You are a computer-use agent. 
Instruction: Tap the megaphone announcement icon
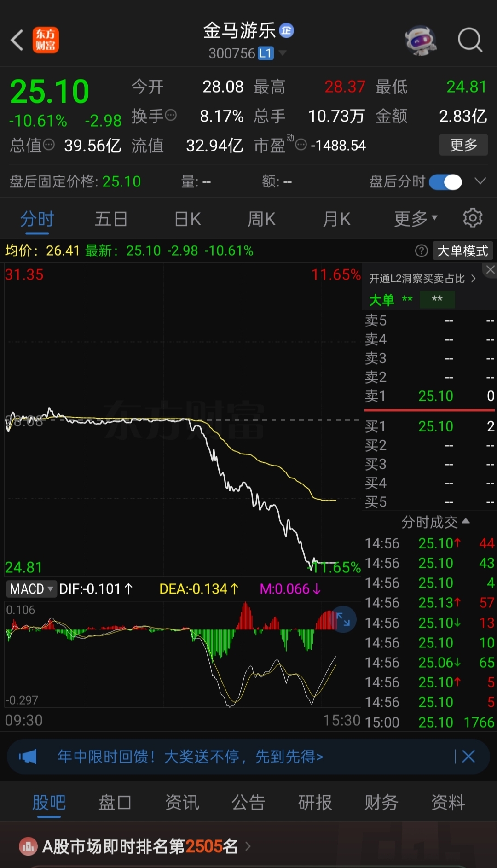(x=28, y=757)
